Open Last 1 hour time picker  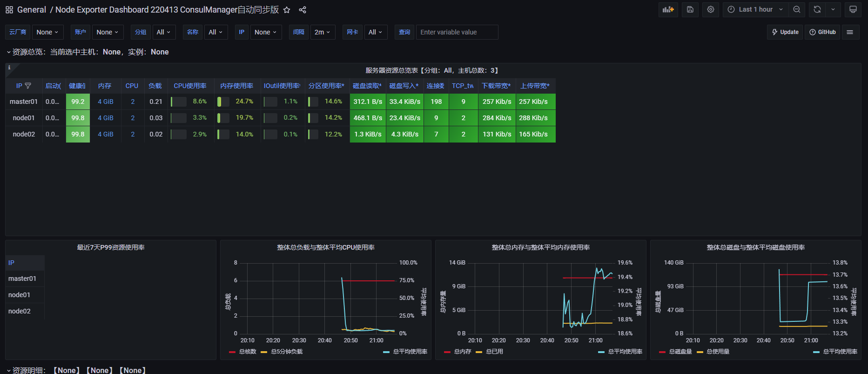tap(755, 10)
